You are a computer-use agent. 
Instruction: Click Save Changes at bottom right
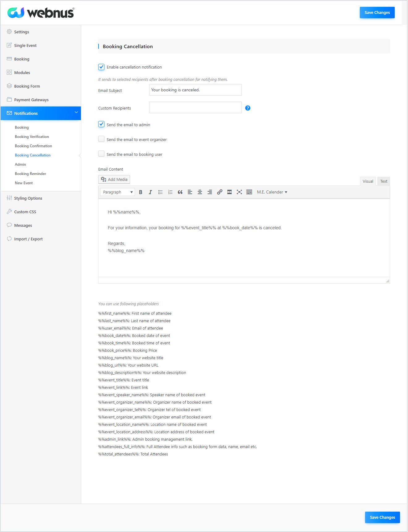(382, 517)
